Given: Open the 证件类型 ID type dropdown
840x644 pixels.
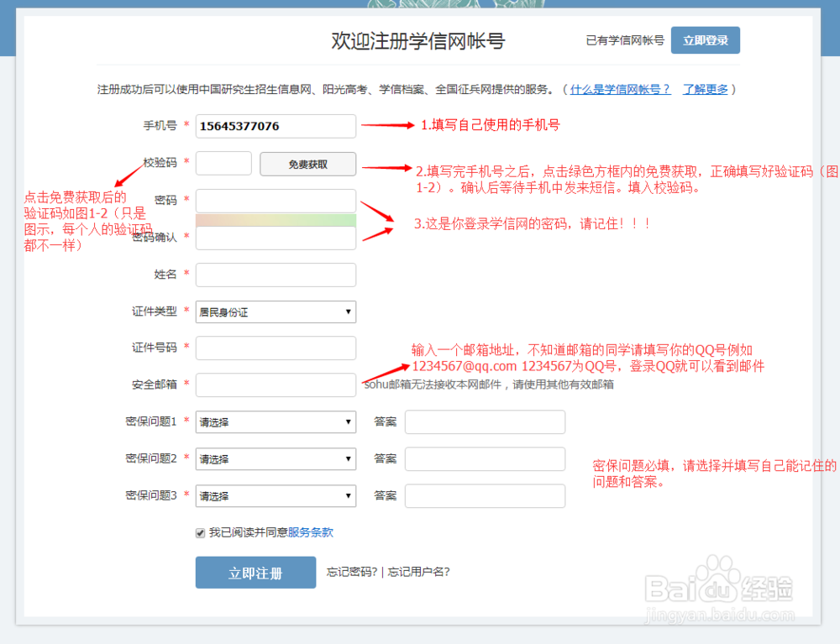Looking at the screenshot, I should click(276, 312).
